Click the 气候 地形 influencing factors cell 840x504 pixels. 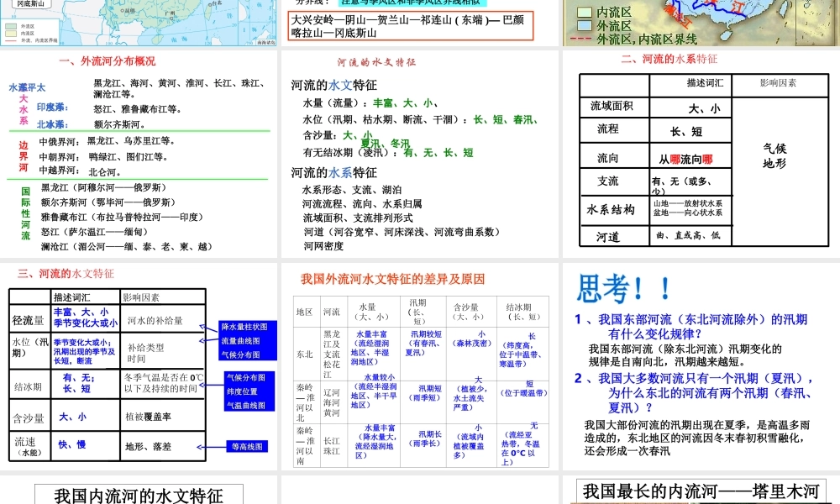(780, 171)
